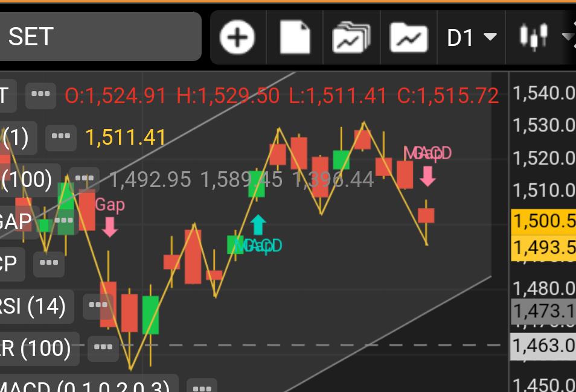Open the saved chart folder icon
This screenshot has width=576, height=392.
coord(409,37)
